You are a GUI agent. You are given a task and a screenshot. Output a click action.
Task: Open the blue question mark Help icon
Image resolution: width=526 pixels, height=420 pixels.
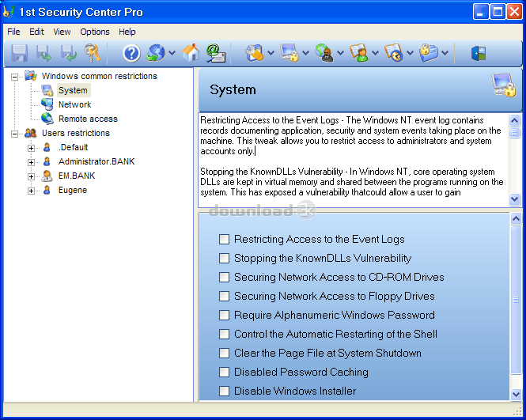(131, 53)
